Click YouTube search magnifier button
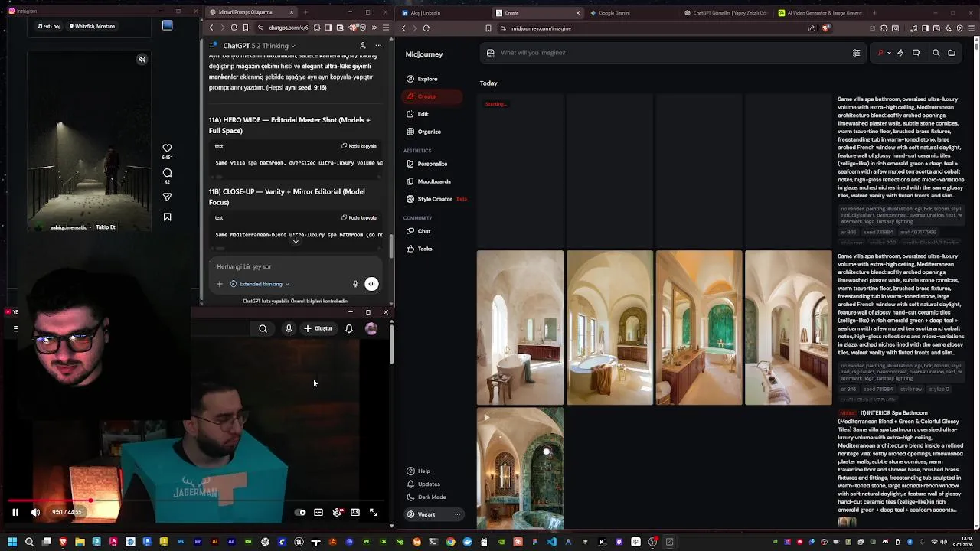Screen dimensions: 980x551 pyautogui.click(x=263, y=329)
